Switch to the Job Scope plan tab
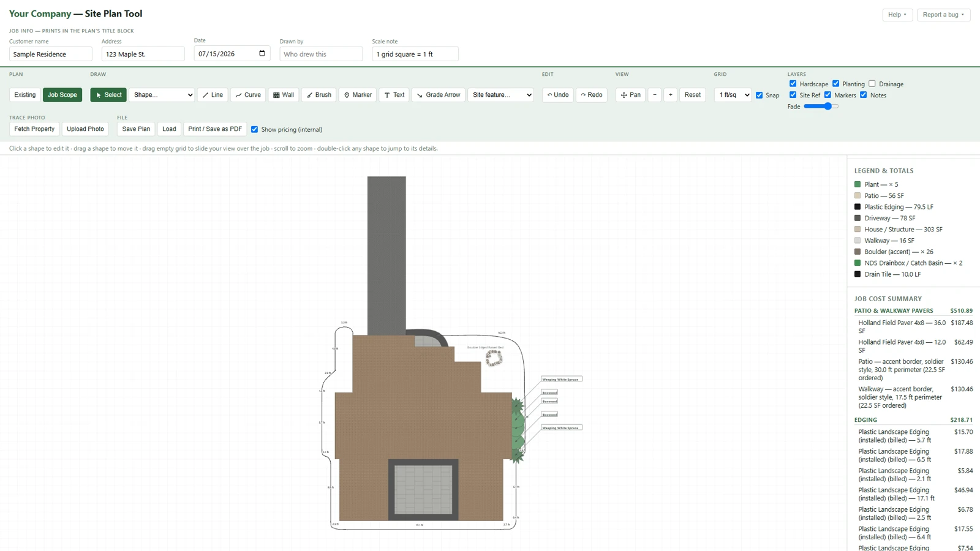This screenshot has width=980, height=551. [x=62, y=95]
